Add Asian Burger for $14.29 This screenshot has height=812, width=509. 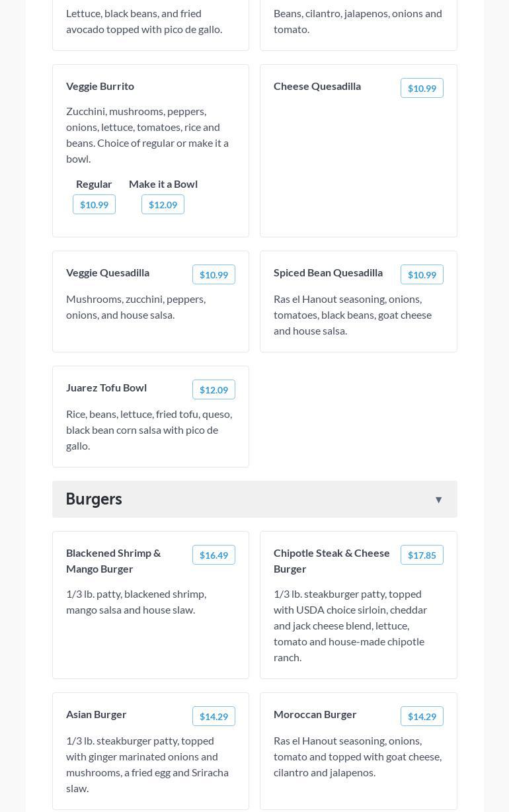[214, 716]
